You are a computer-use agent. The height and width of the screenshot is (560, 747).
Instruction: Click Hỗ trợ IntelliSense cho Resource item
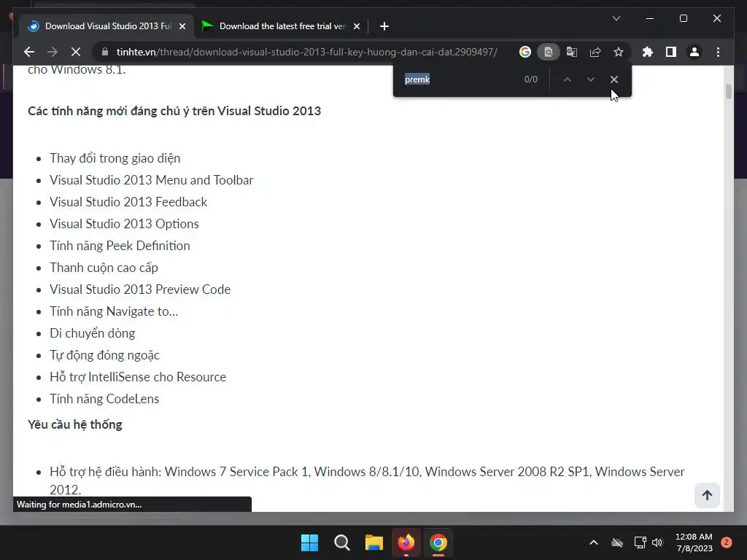(138, 377)
